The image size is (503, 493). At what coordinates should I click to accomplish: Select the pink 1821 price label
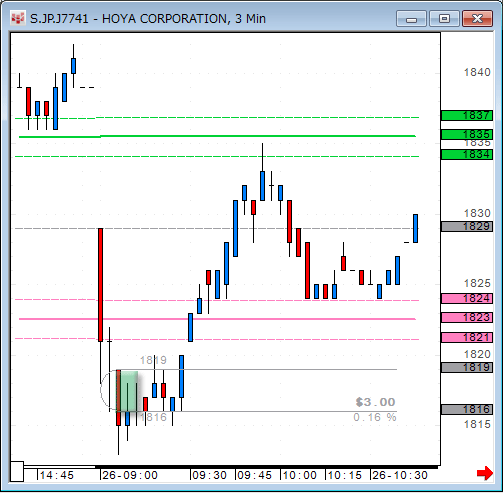pos(467,338)
